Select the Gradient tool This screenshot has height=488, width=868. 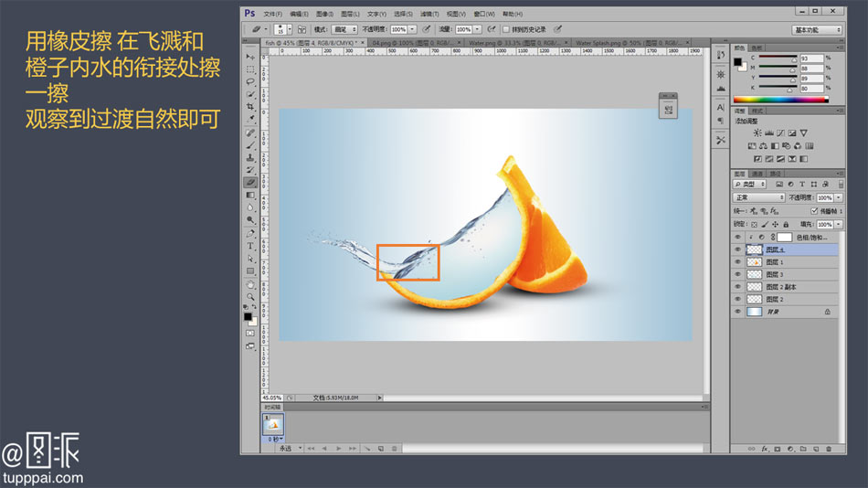[x=250, y=195]
